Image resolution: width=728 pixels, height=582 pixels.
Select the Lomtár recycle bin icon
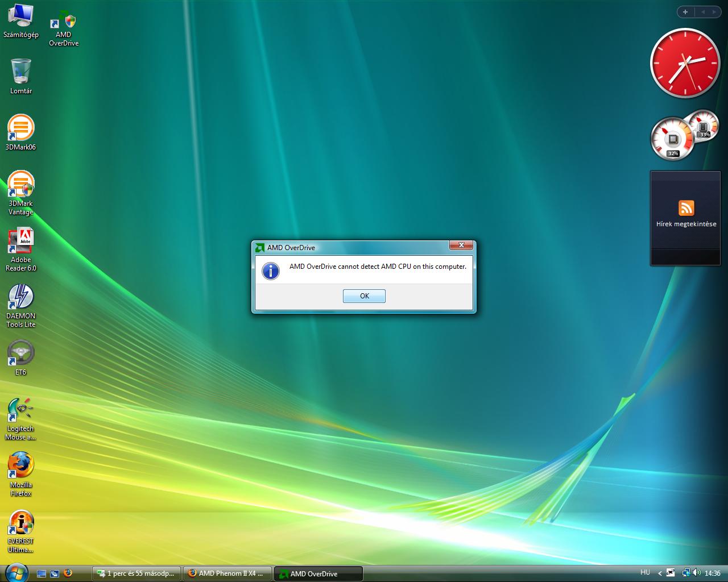click(x=21, y=76)
